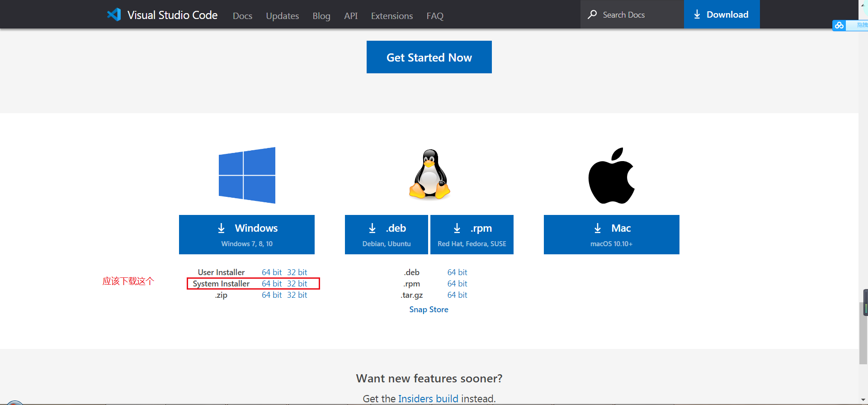
Task: Click the Visual Studio Code logo icon
Action: 114,14
